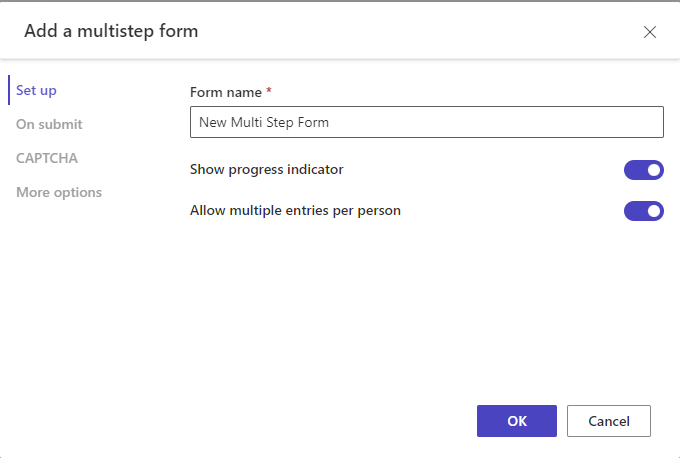Click the Allow multiple entries per person label
Image resolution: width=680 pixels, height=458 pixels.
295,210
